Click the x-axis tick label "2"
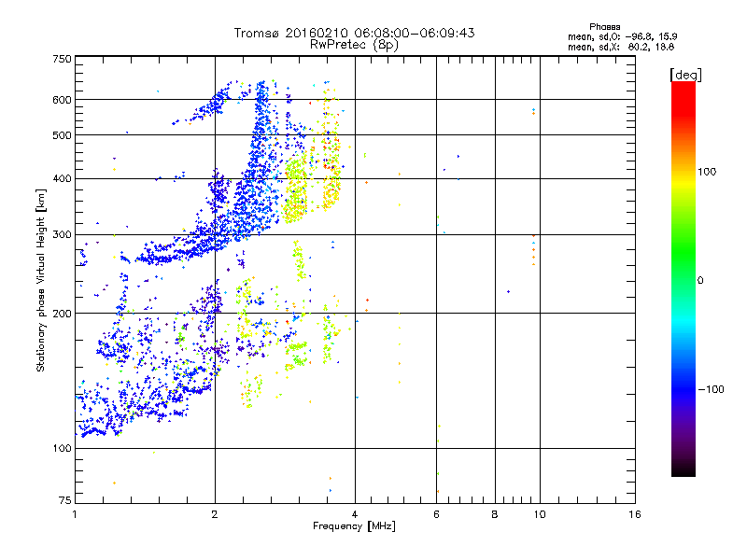The image size is (747, 560). 215,514
